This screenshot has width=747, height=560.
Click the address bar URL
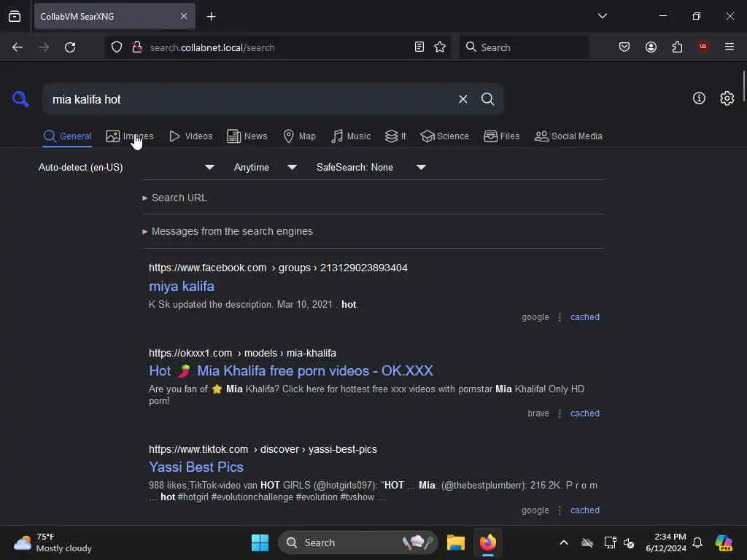pos(212,47)
